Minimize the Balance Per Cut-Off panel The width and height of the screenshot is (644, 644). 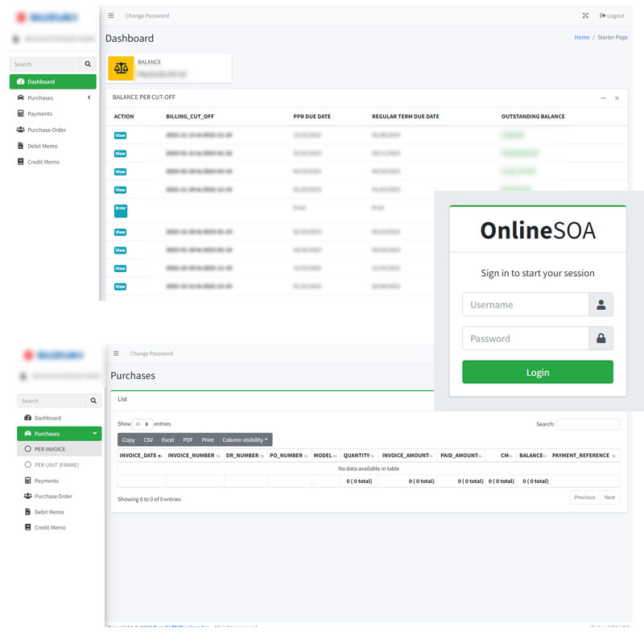[603, 98]
